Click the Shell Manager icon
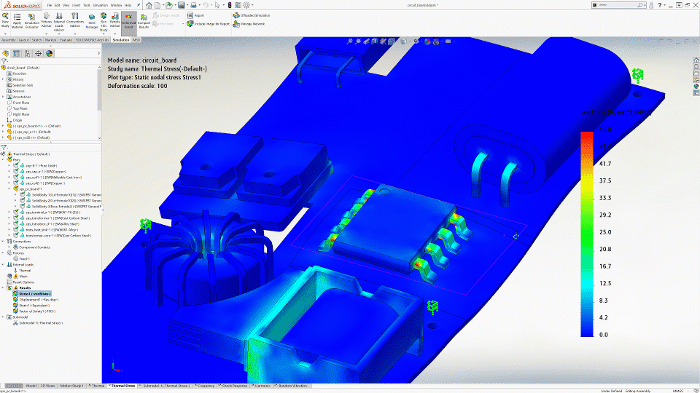700x393 pixels. [92, 21]
